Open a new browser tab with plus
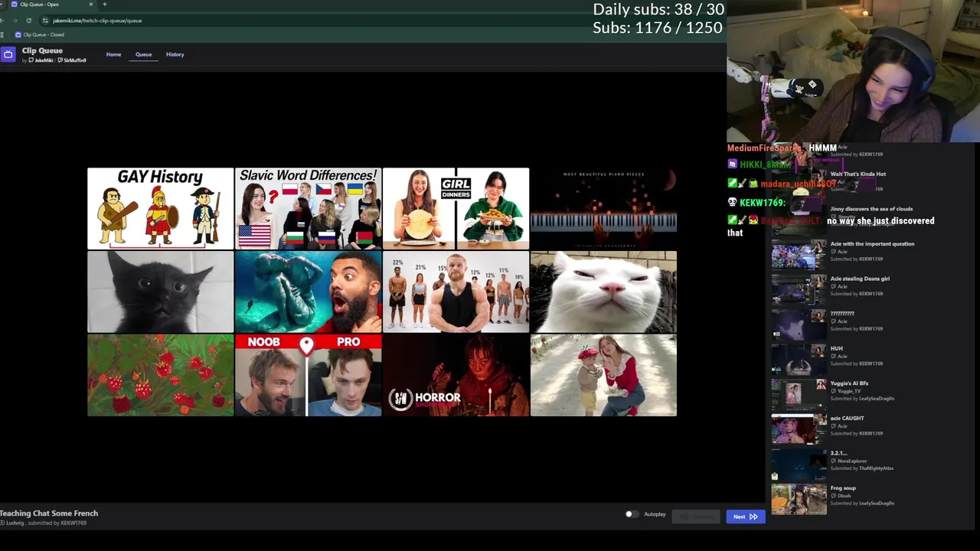980x551 pixels. 104,5
